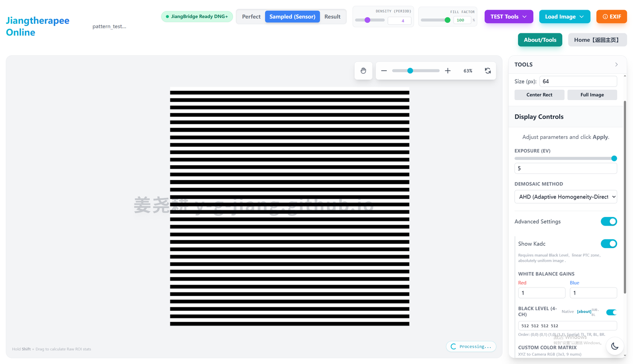
Task: Click the zoom out minus icon
Action: (x=384, y=71)
